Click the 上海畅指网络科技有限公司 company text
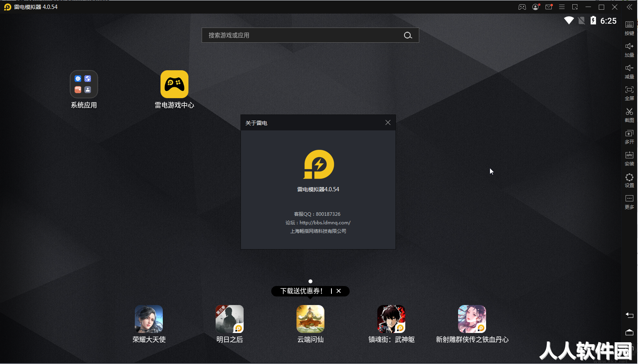638x364 pixels. pyautogui.click(x=318, y=231)
